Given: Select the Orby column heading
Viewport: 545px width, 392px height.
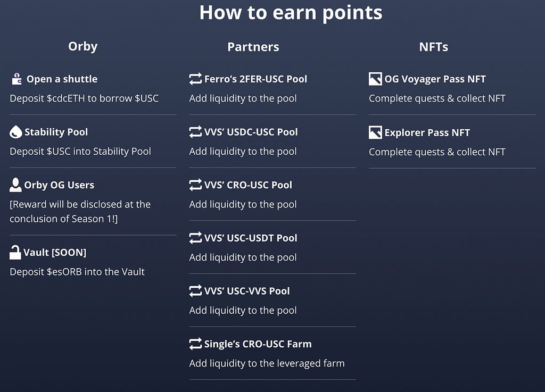Looking at the screenshot, I should pyautogui.click(x=82, y=46).
